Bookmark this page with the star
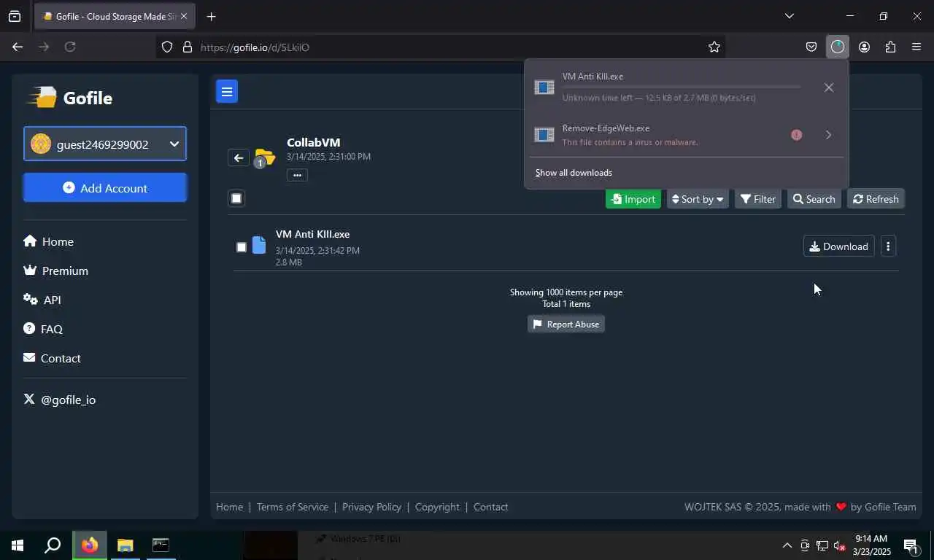Viewport: 934px width, 560px height. pyautogui.click(x=714, y=47)
